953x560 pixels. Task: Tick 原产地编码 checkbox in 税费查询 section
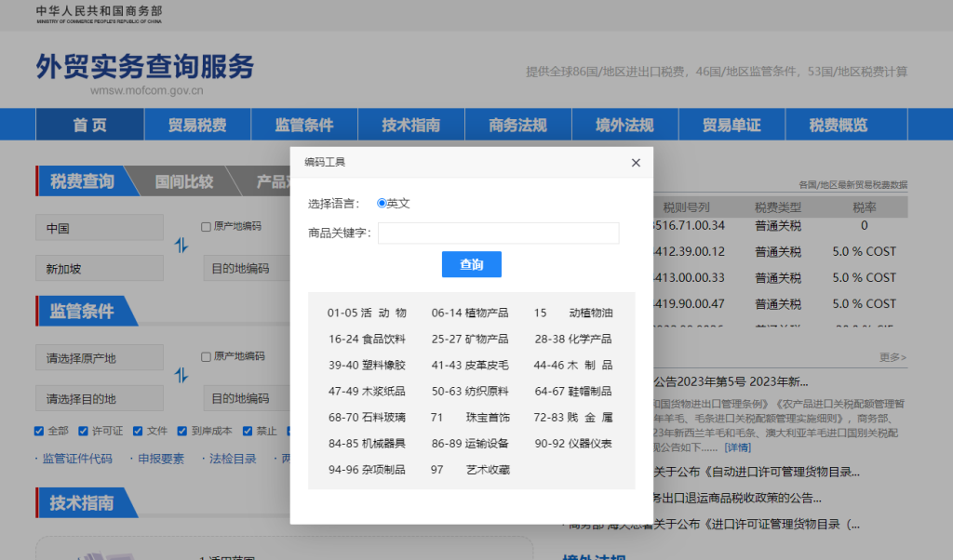tap(206, 227)
